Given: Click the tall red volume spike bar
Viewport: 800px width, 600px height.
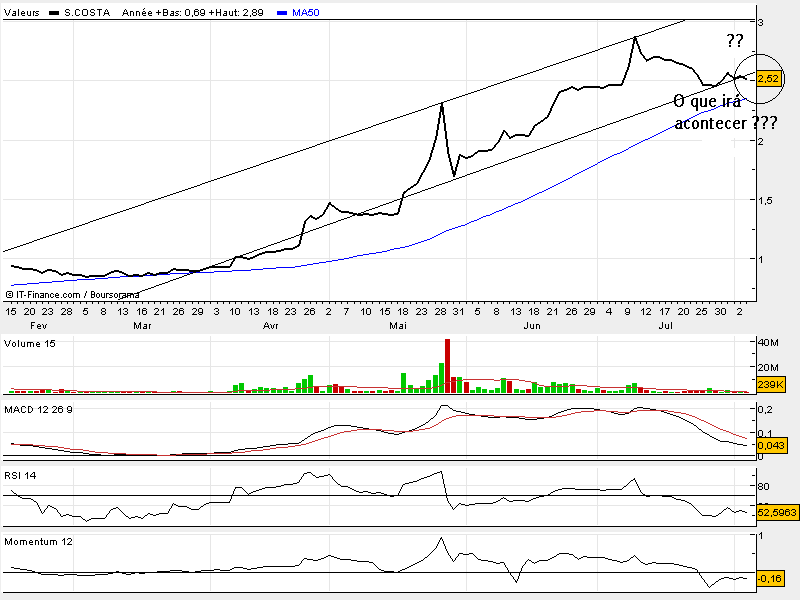Looking at the screenshot, I should coord(447,365).
